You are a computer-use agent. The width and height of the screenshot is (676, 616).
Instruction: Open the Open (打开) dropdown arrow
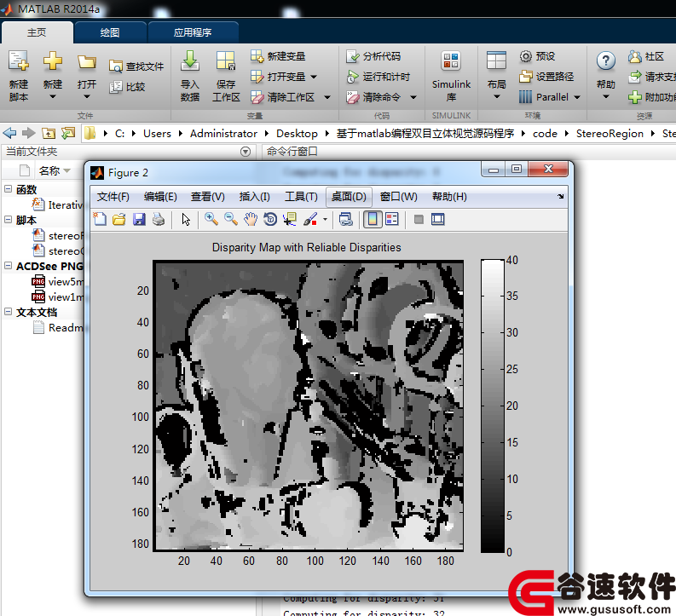pos(87,96)
